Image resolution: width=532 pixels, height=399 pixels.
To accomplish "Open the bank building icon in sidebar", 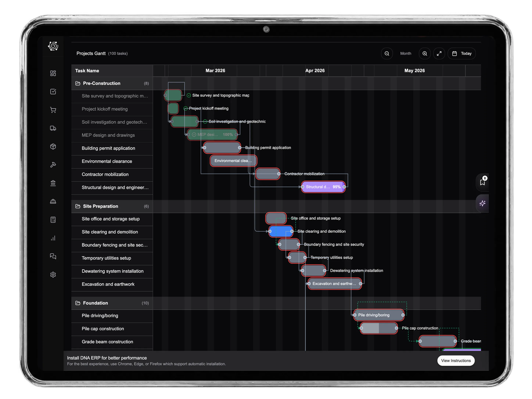I will pos(53,183).
